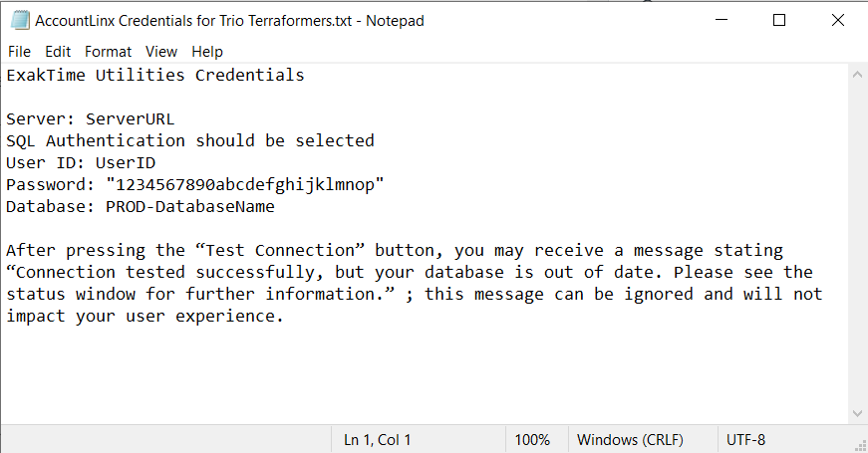Viewport: 868px width, 453px height.
Task: Place cursor on the Server: ServerURL line
Action: (x=91, y=118)
